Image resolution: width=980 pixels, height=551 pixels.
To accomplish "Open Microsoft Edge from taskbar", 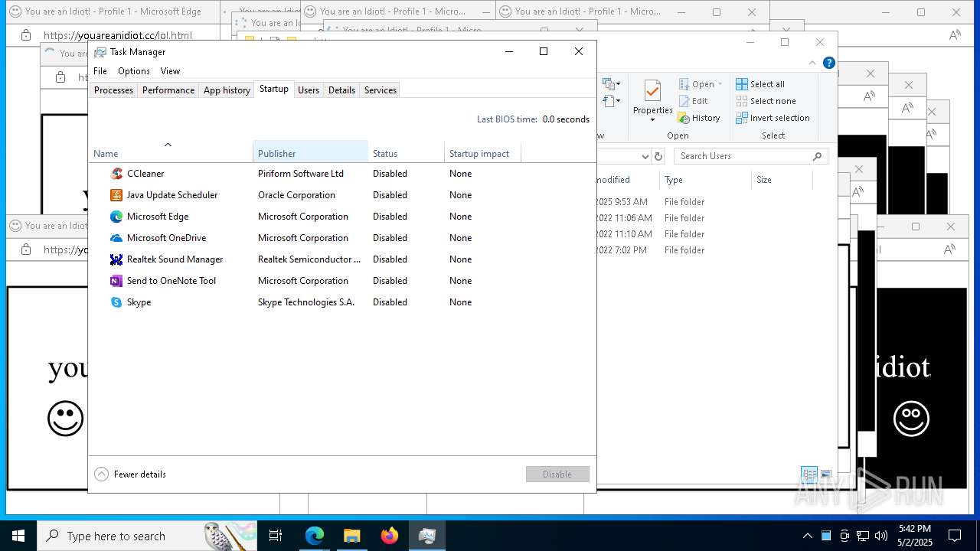I will [x=315, y=536].
